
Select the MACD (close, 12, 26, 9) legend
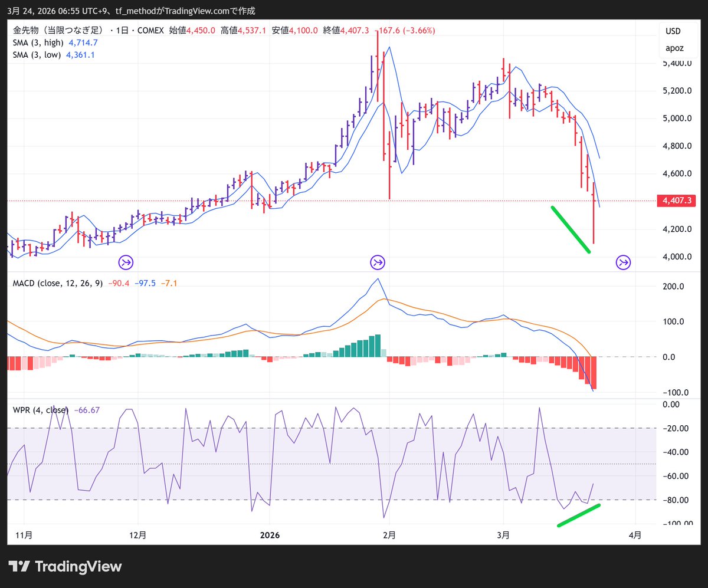pyautogui.click(x=58, y=283)
